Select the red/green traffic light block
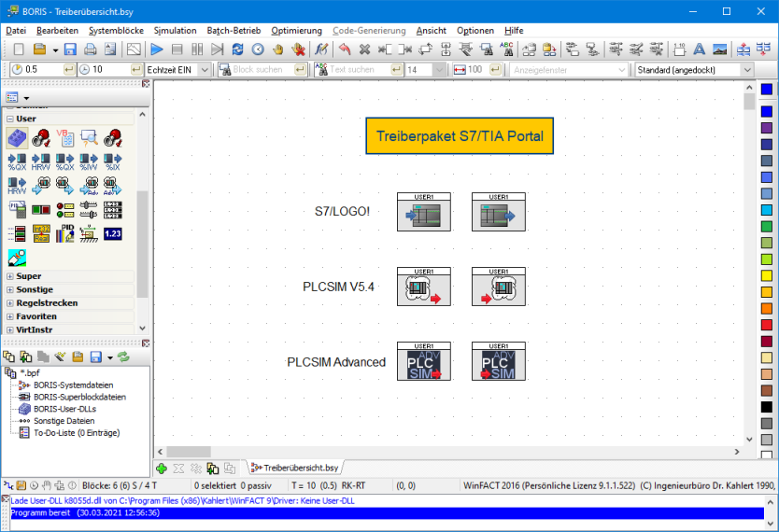Viewport: 779px width, 532px height. click(x=65, y=210)
